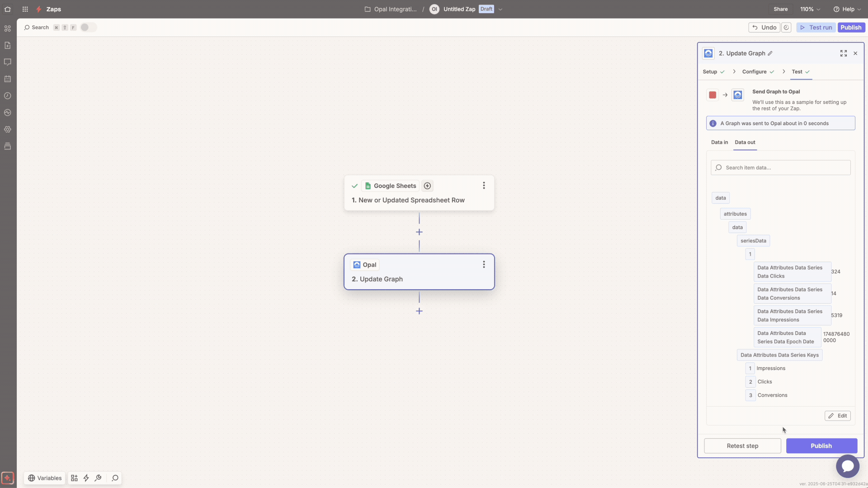
Task: Open the three-dot menu on Opal step
Action: 484,265
